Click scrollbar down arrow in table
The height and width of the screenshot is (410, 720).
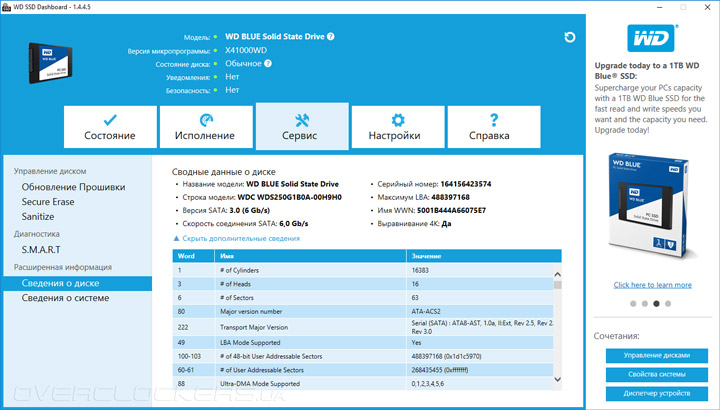[x=557, y=379]
